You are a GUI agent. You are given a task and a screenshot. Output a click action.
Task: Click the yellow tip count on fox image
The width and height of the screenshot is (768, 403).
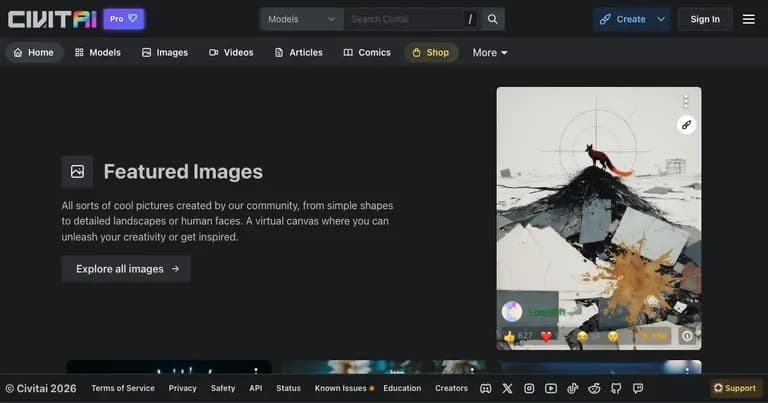pyautogui.click(x=654, y=336)
